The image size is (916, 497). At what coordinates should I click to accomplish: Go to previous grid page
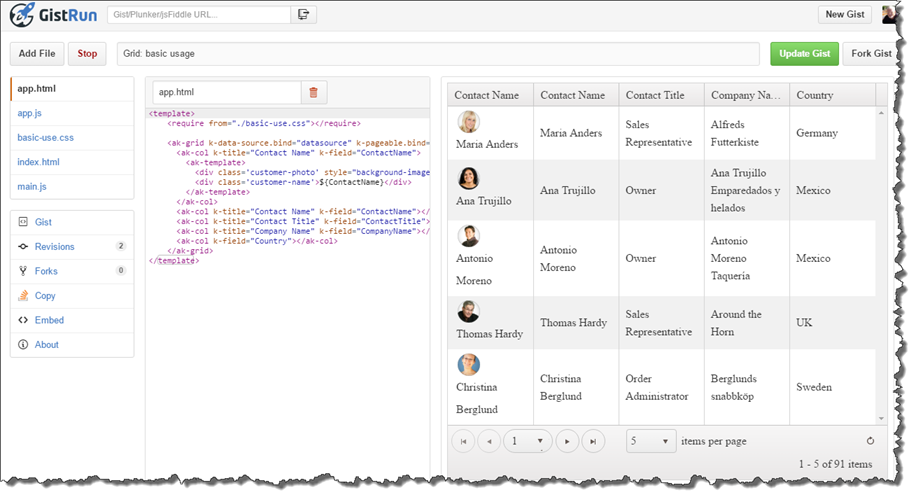490,441
